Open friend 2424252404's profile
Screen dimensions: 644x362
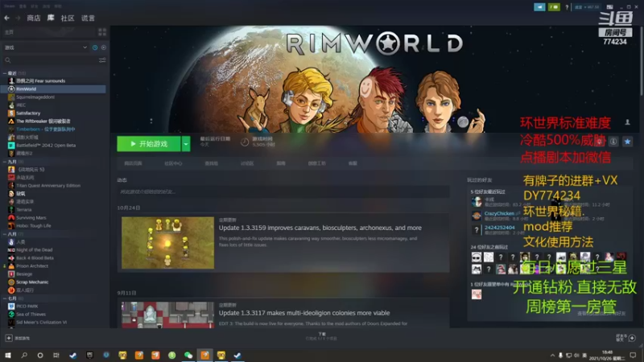coord(499,228)
